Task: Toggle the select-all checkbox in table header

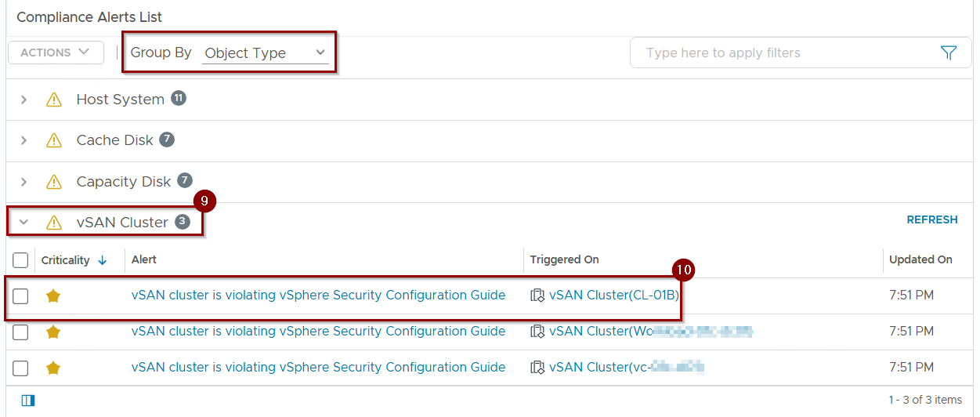Action: coord(20,260)
